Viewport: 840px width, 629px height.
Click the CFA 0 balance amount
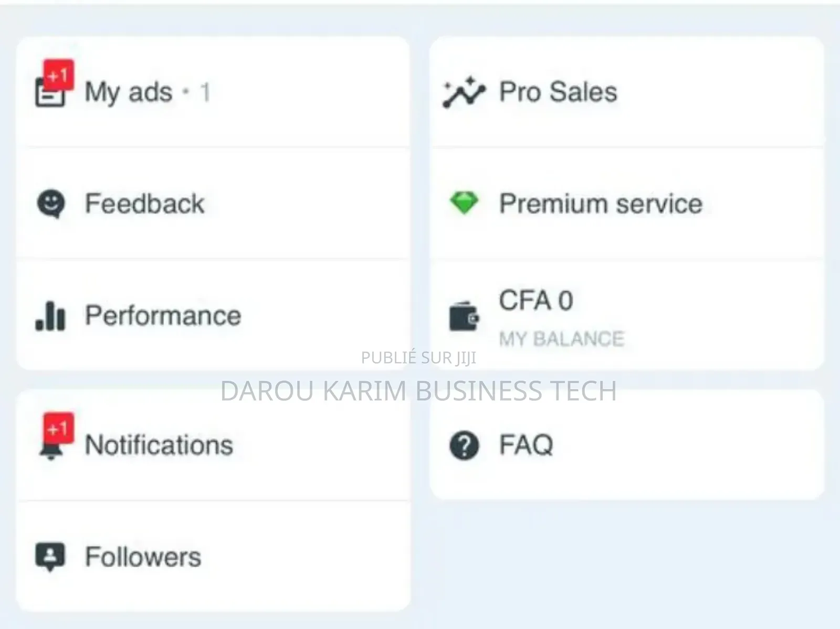pyautogui.click(x=536, y=301)
